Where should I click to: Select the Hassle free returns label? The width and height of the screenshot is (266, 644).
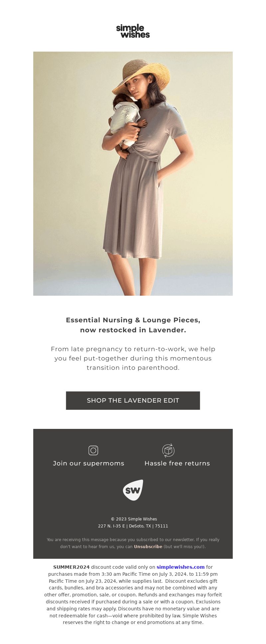177,463
